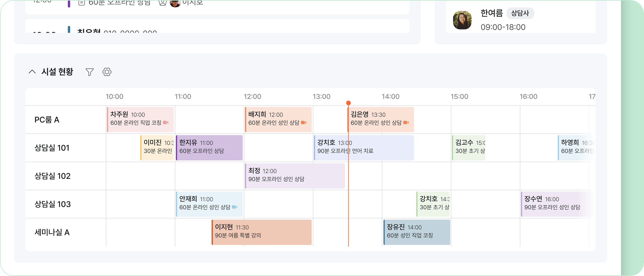The width and height of the screenshot is (644, 276).
Task: Select the current time marker dot
Action: point(348,103)
